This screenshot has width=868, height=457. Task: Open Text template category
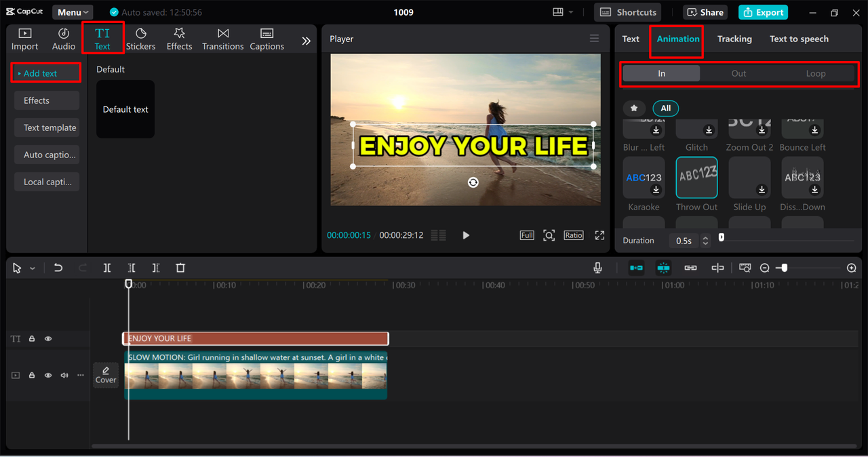(46, 127)
